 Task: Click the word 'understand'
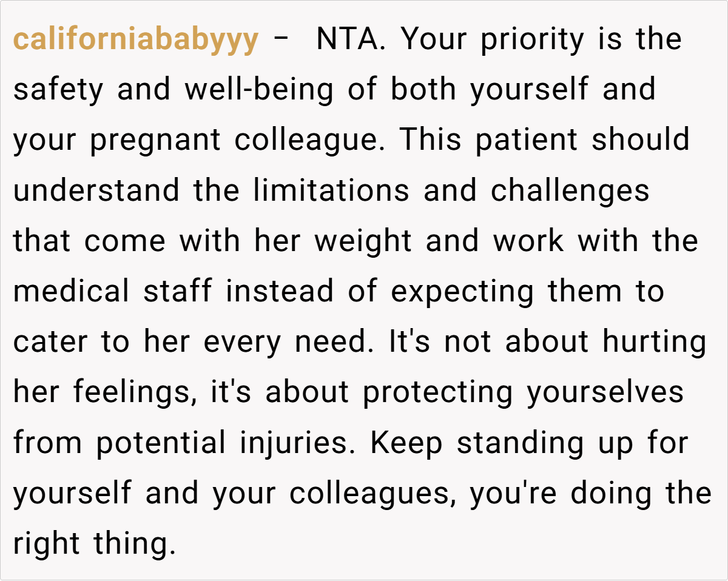click(x=96, y=191)
